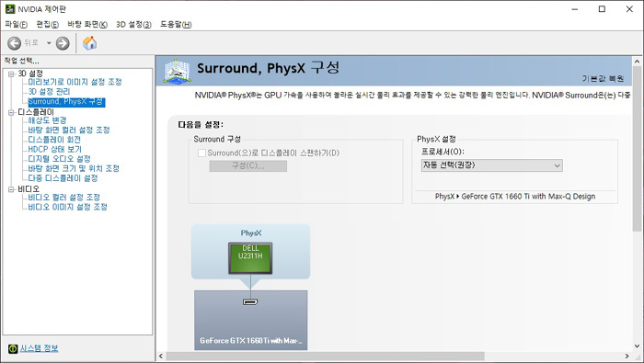Open the 파일(F) menu
Viewport: 644px width, 363px height.
pyautogui.click(x=16, y=24)
